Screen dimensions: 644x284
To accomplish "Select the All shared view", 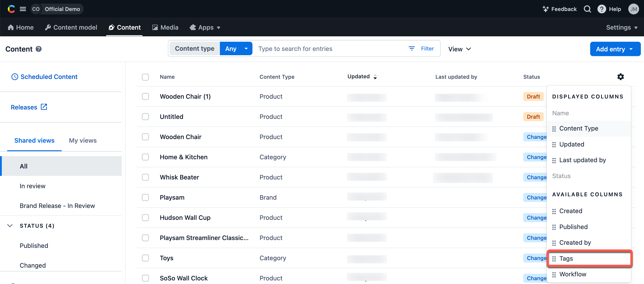I will click(x=61, y=166).
